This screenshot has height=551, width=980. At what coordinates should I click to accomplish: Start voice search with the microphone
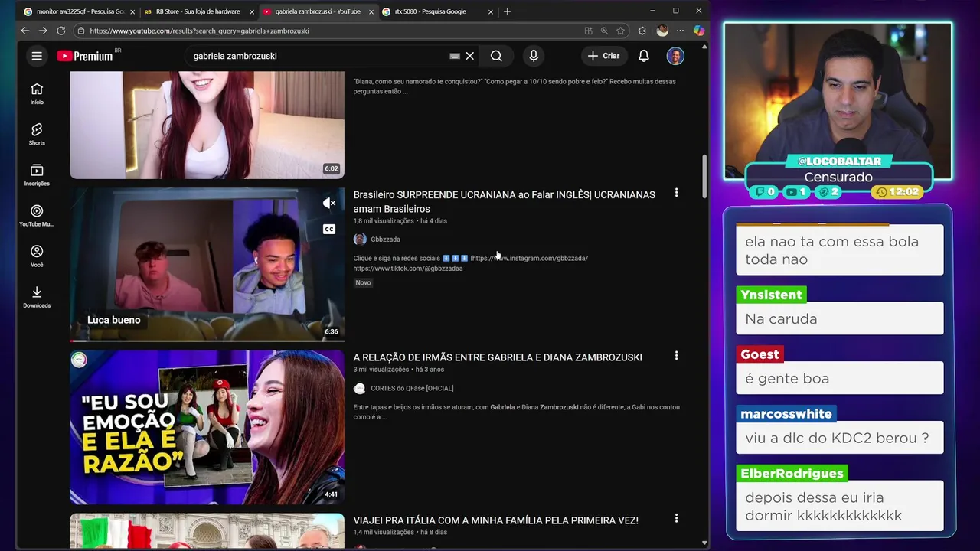coord(534,56)
